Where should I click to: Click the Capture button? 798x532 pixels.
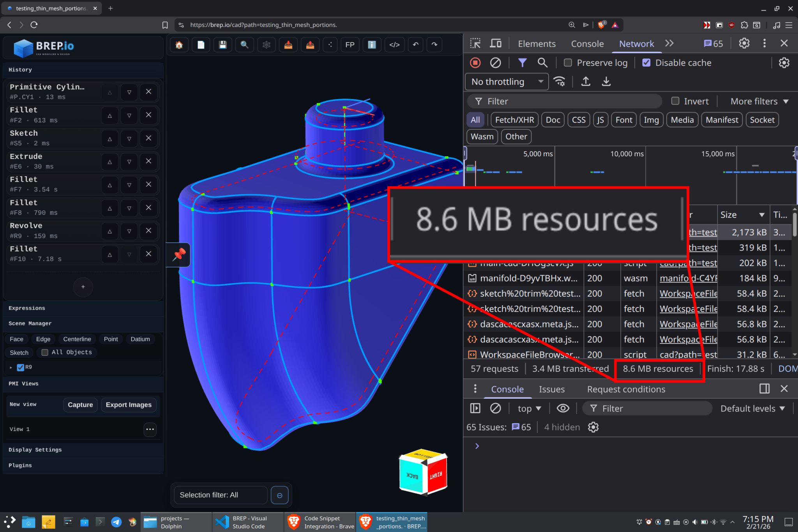pos(80,405)
